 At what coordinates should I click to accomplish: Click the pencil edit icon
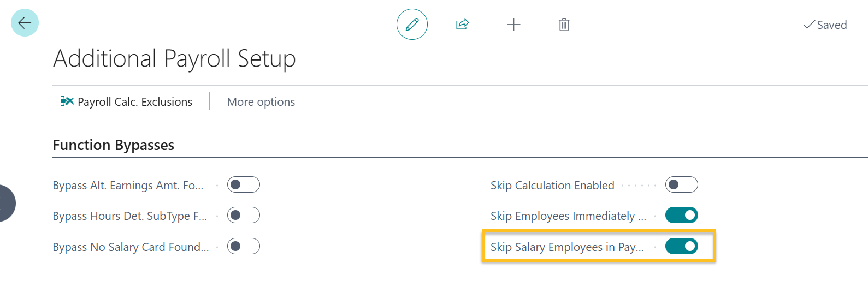pos(412,25)
